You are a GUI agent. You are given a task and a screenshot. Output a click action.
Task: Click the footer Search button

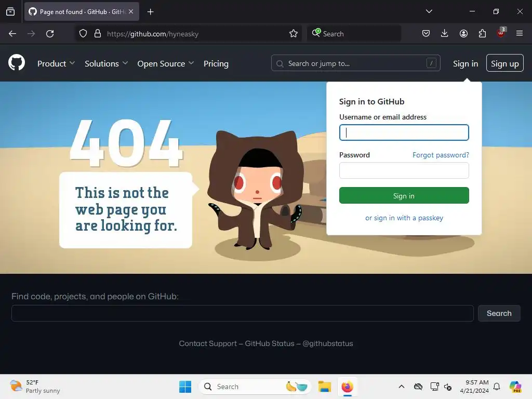click(499, 313)
